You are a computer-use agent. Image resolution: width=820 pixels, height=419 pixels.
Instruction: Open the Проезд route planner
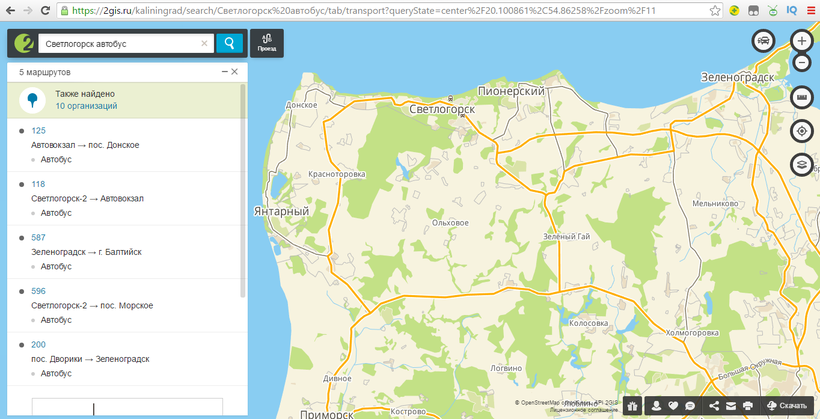click(x=266, y=43)
